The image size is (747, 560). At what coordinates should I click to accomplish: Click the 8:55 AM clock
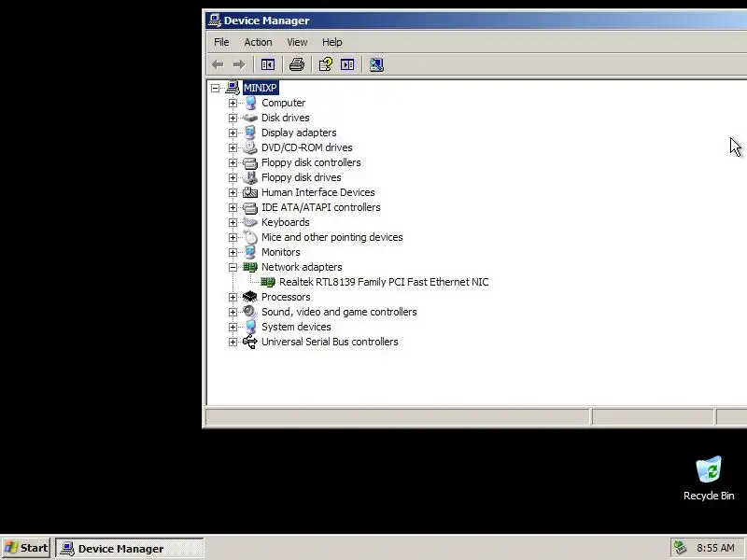click(715, 548)
